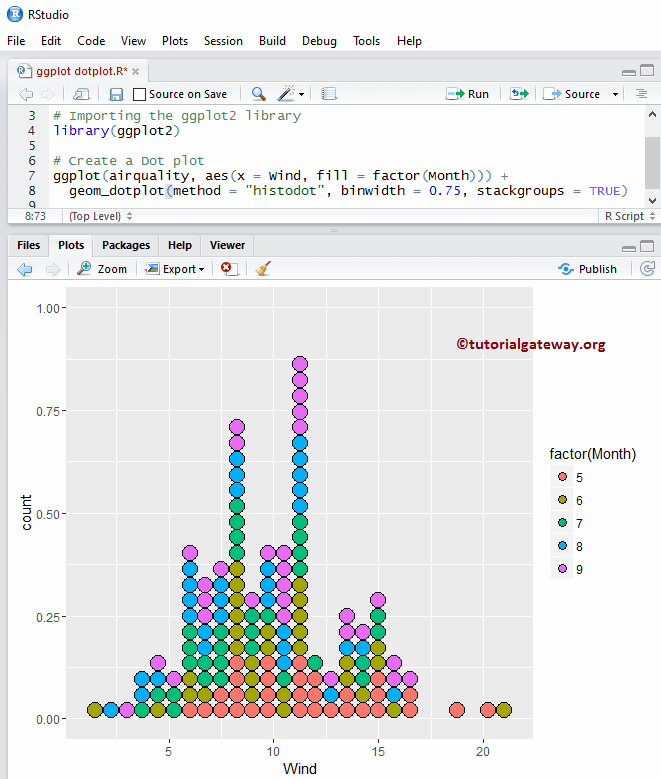This screenshot has width=661, height=779.
Task: Toggle Source on Save checkbox
Action: tap(140, 94)
